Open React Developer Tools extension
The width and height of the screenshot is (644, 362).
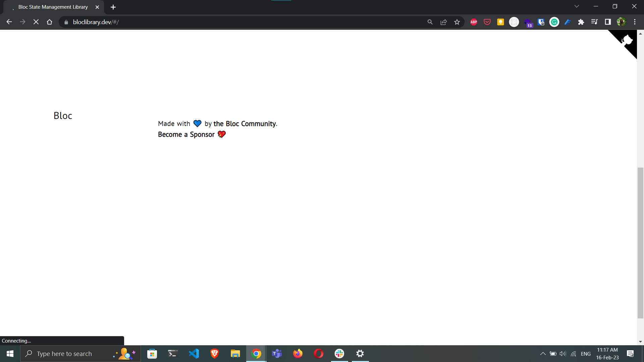pos(514,22)
